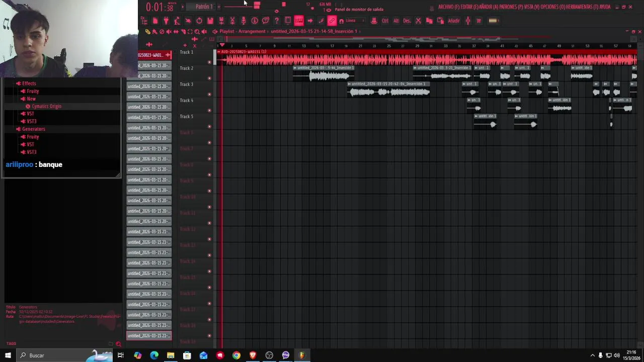
Task: Click the right arrow toolbar icon
Action: point(310,21)
